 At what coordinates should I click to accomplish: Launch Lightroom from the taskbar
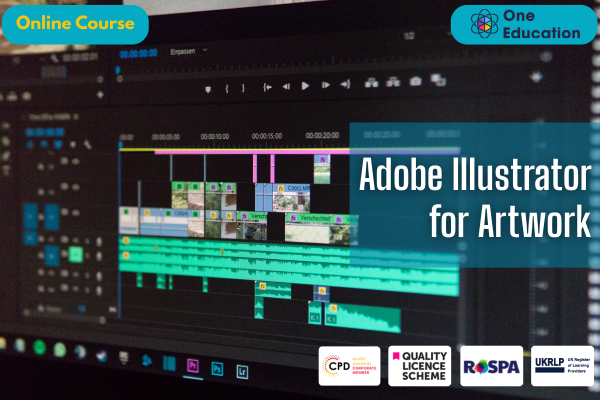[x=243, y=370]
